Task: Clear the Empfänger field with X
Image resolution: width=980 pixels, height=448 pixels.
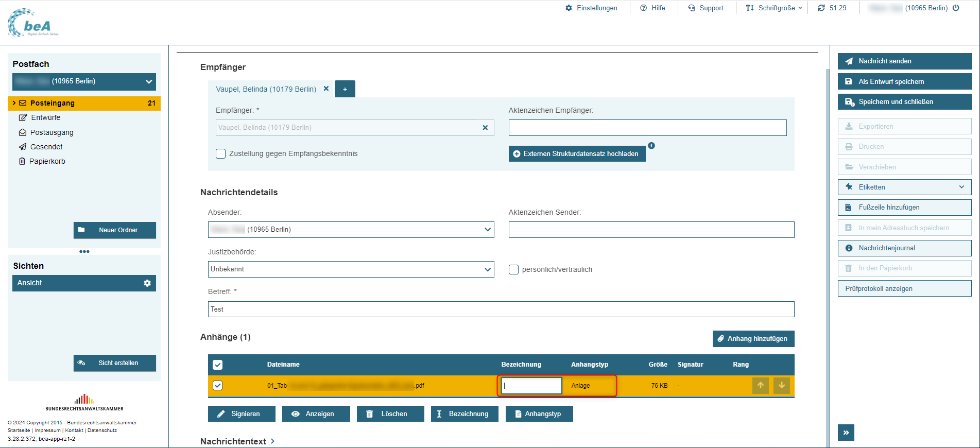Action: click(485, 128)
